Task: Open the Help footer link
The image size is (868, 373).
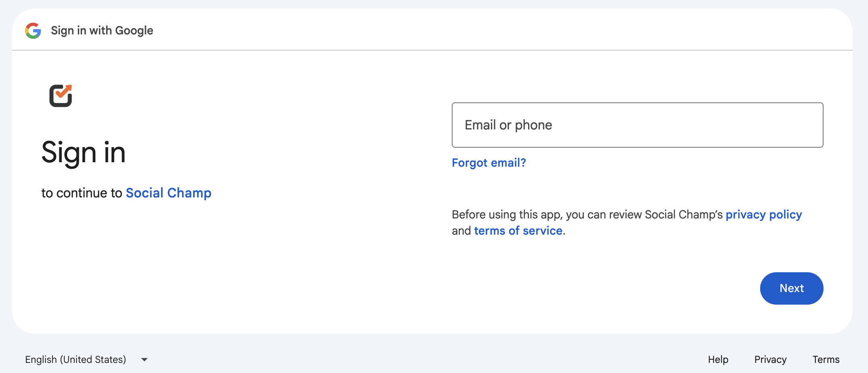Action: click(x=718, y=359)
